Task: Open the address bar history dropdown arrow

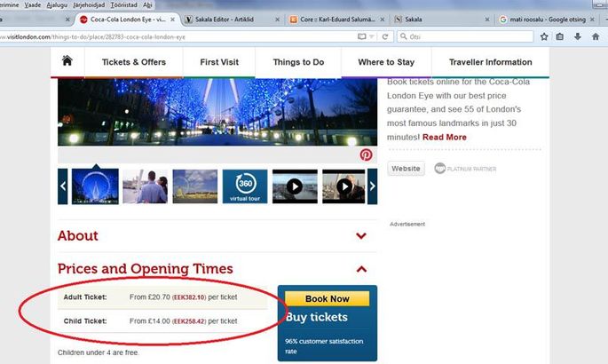Action: (372, 36)
